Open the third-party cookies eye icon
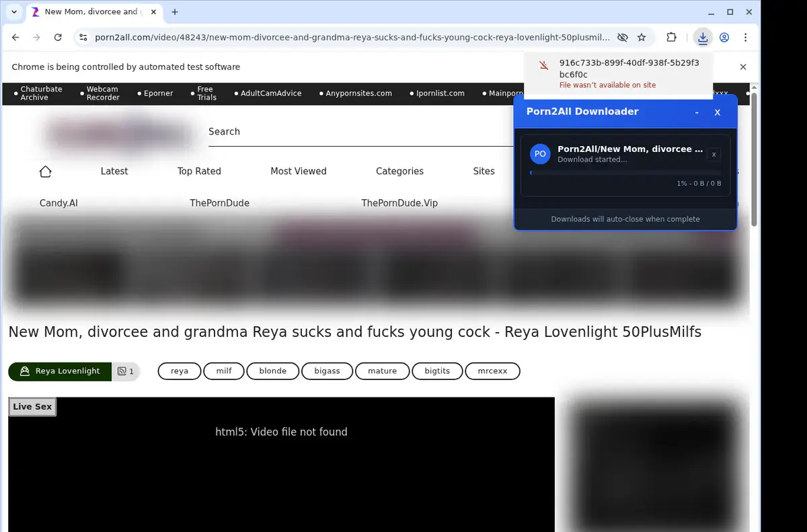 (623, 38)
